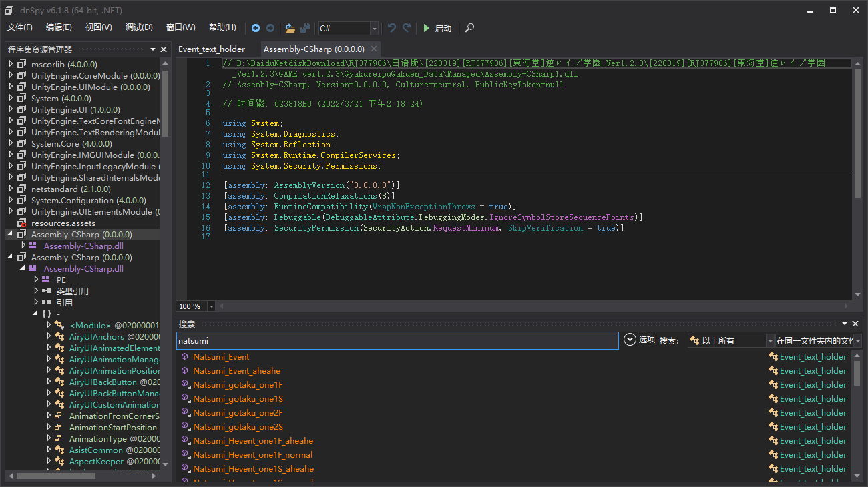The width and height of the screenshot is (868, 487).
Task: Click the navigate back arrow icon
Action: (256, 28)
